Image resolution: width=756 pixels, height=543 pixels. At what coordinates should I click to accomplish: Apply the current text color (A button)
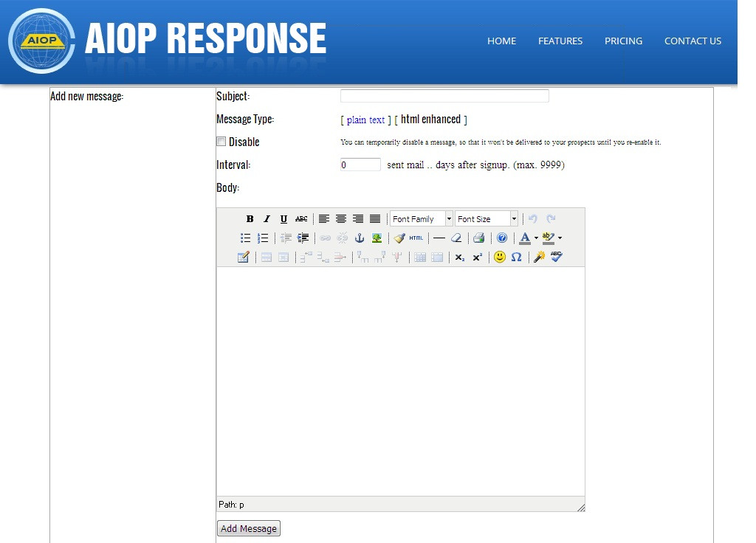(525, 238)
